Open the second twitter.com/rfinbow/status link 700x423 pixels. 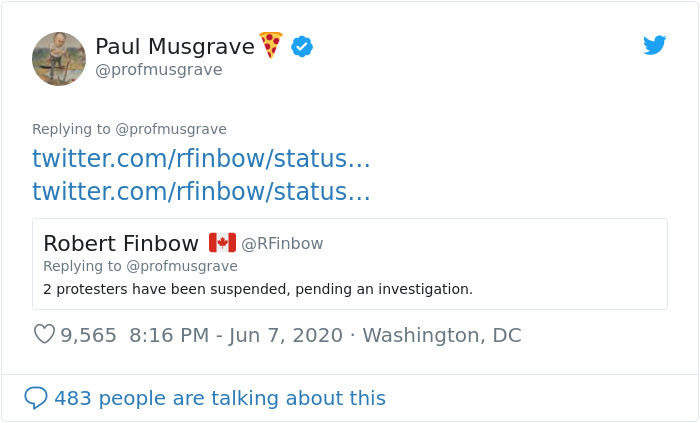coord(201,192)
